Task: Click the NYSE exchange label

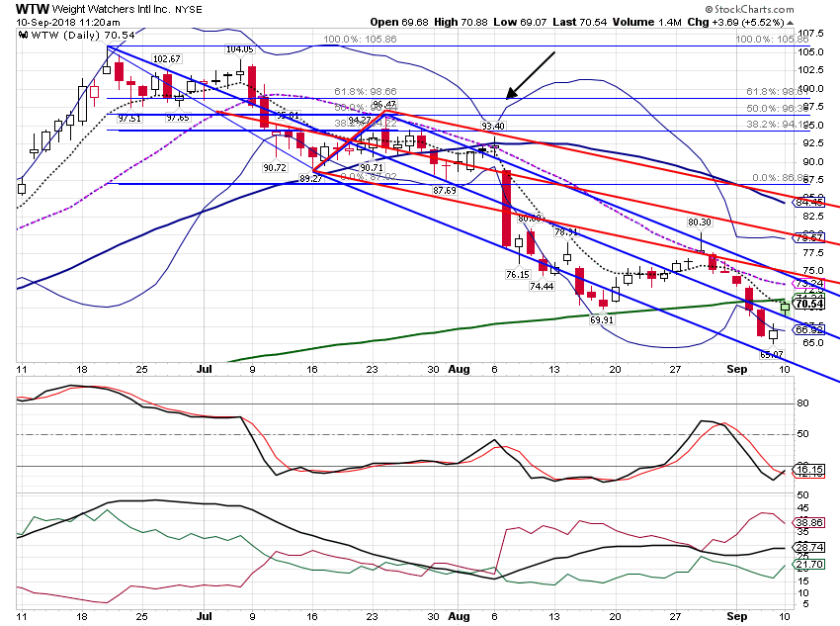Action: point(188,10)
